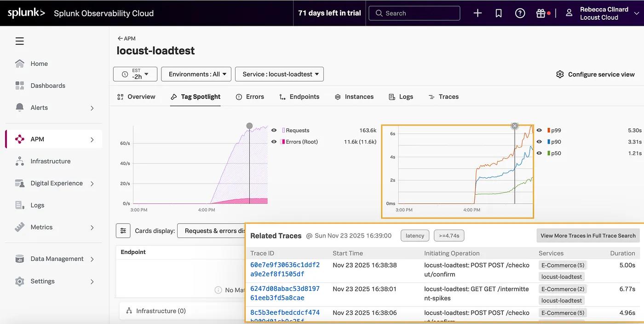Hide the Requests series using its eye toggle

274,130
